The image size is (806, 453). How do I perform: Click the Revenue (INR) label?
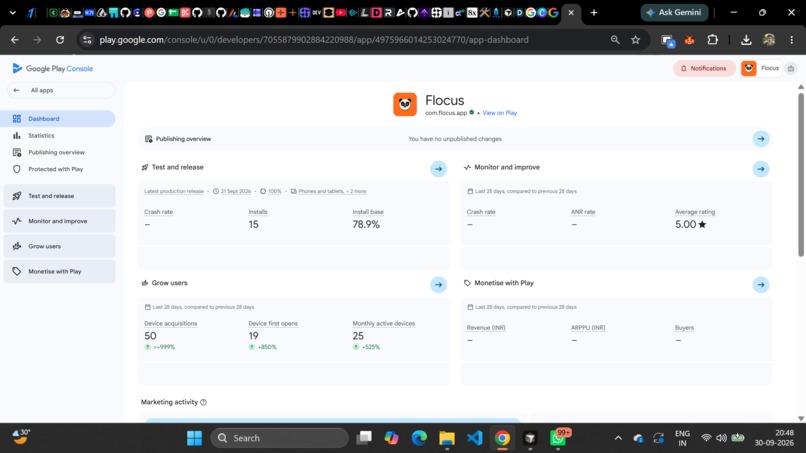point(486,328)
